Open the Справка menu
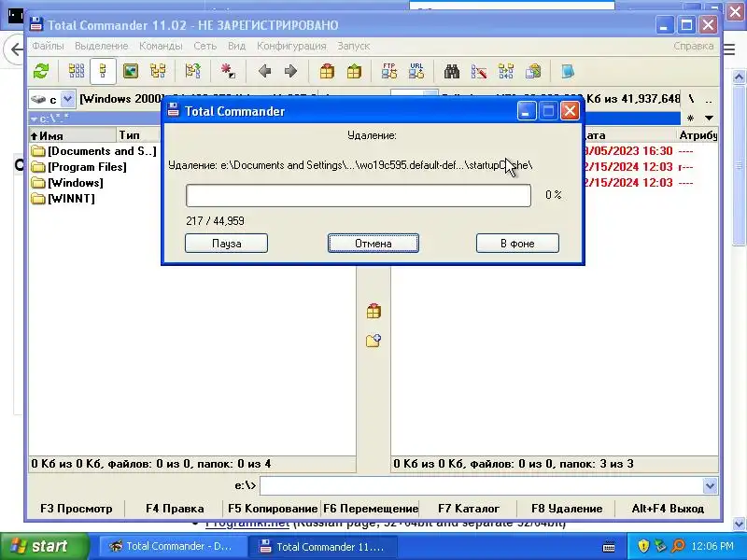Screen dimensions: 747x560 point(694,46)
